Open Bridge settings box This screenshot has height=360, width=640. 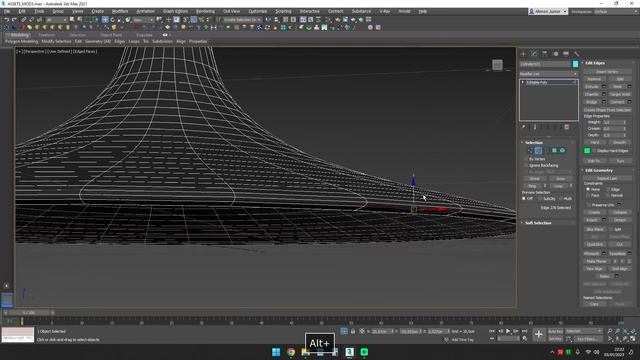[x=604, y=102]
